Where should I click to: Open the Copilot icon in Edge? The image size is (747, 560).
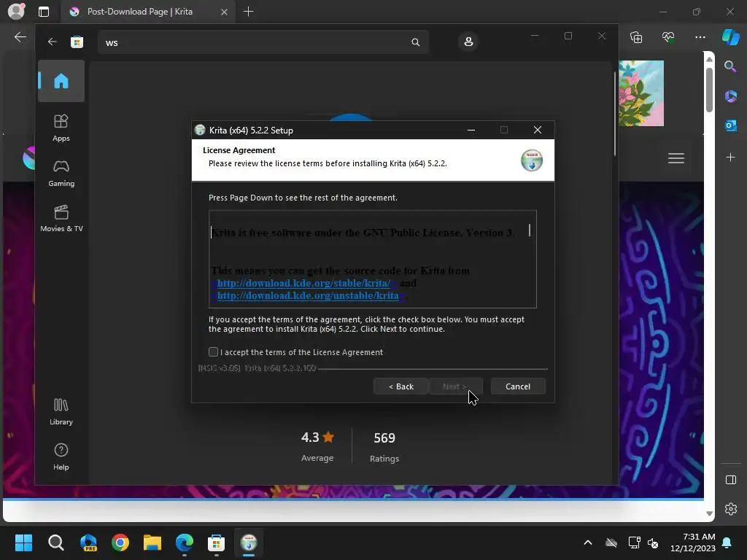tap(730, 37)
